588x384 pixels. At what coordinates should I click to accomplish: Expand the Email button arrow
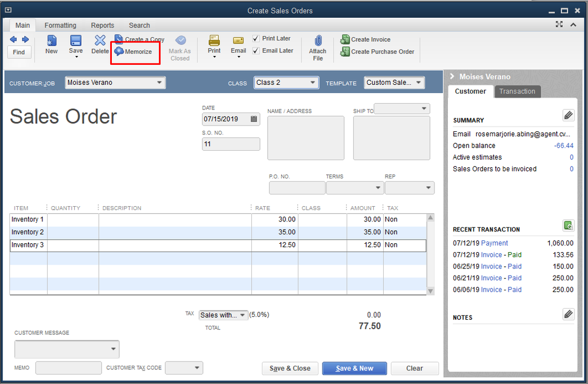(x=238, y=57)
